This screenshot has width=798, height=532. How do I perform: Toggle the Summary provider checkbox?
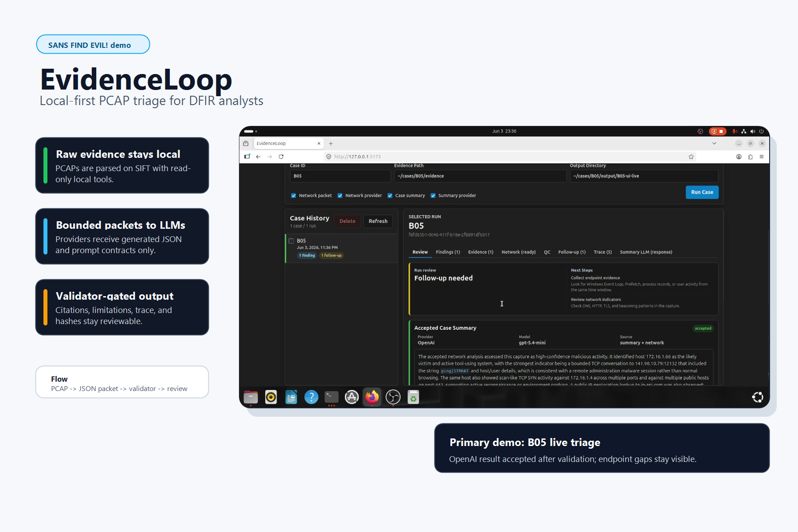[433, 196]
